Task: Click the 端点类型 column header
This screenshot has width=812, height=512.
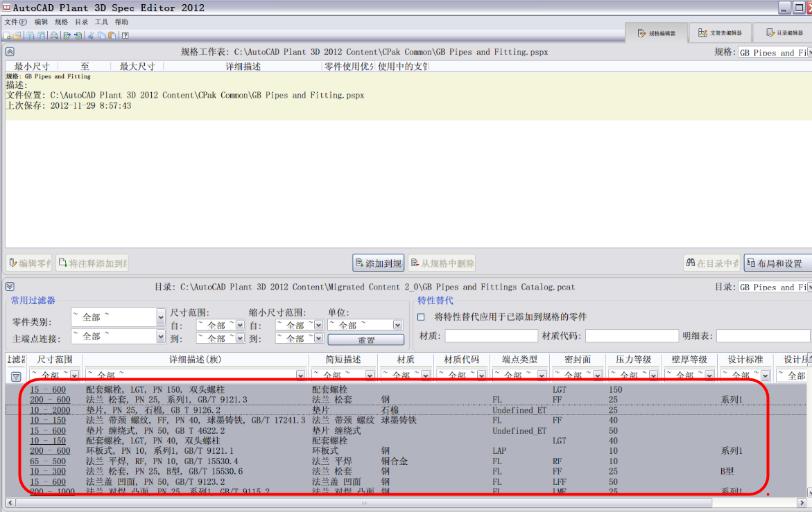Action: click(x=519, y=360)
